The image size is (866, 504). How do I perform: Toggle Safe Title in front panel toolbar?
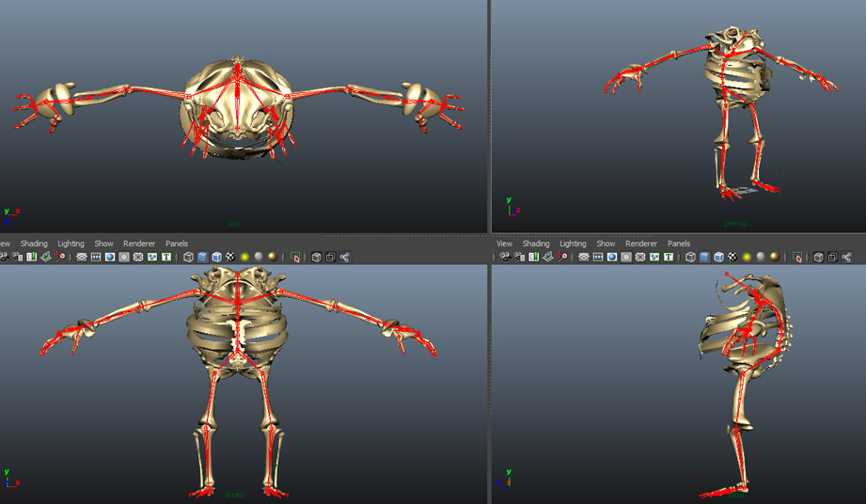click(x=166, y=257)
